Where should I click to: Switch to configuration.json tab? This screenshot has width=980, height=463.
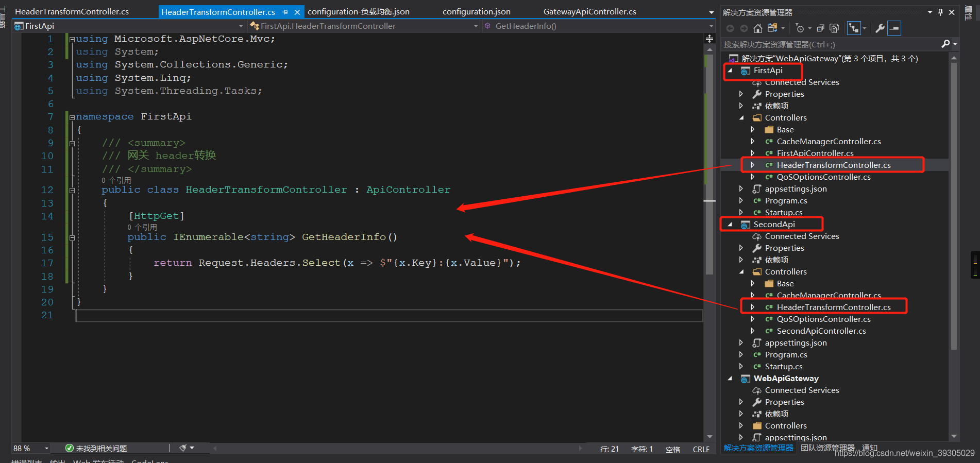click(477, 11)
